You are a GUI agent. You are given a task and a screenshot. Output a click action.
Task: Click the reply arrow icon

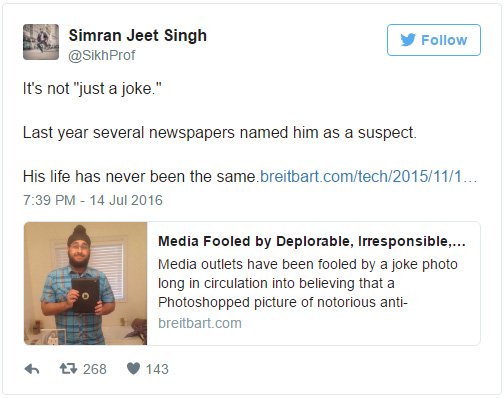32,369
